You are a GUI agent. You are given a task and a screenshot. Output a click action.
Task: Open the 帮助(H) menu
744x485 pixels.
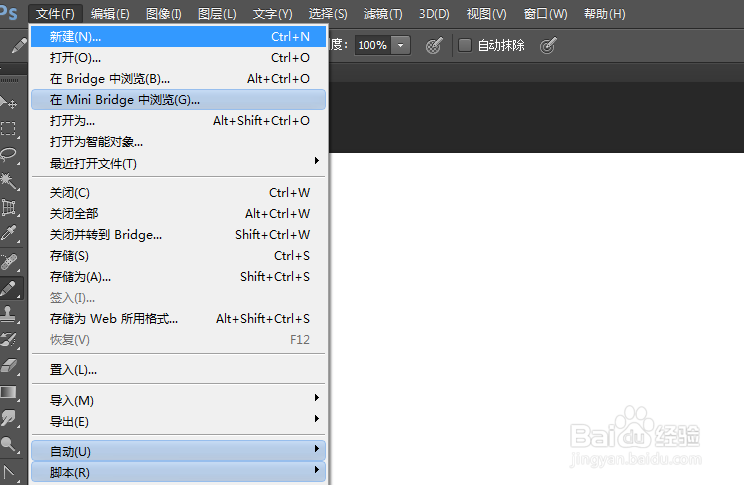coord(604,14)
